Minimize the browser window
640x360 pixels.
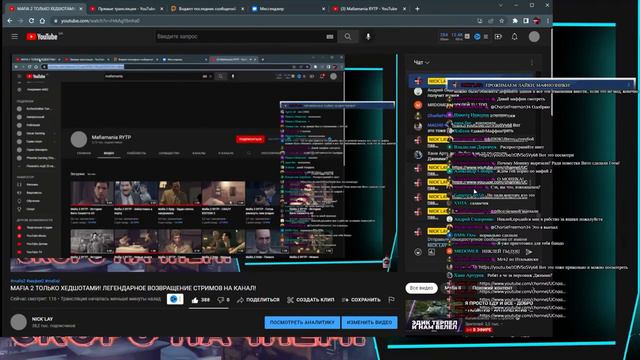tap(516, 5)
